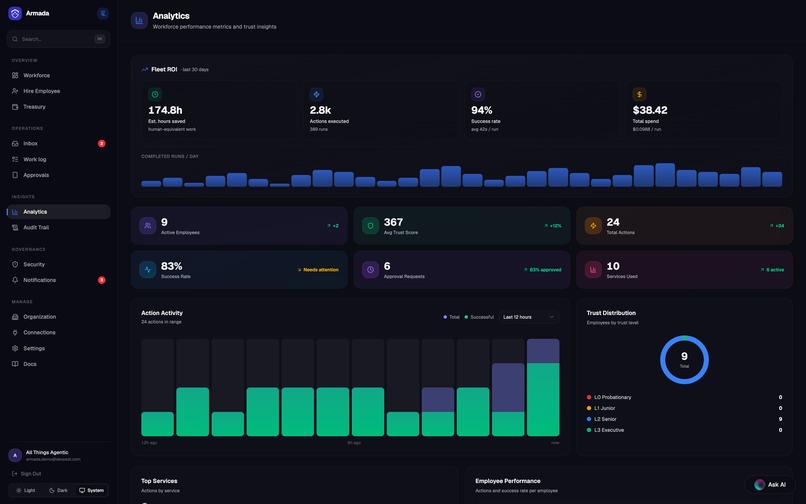Open the Inbox

pyautogui.click(x=59, y=143)
